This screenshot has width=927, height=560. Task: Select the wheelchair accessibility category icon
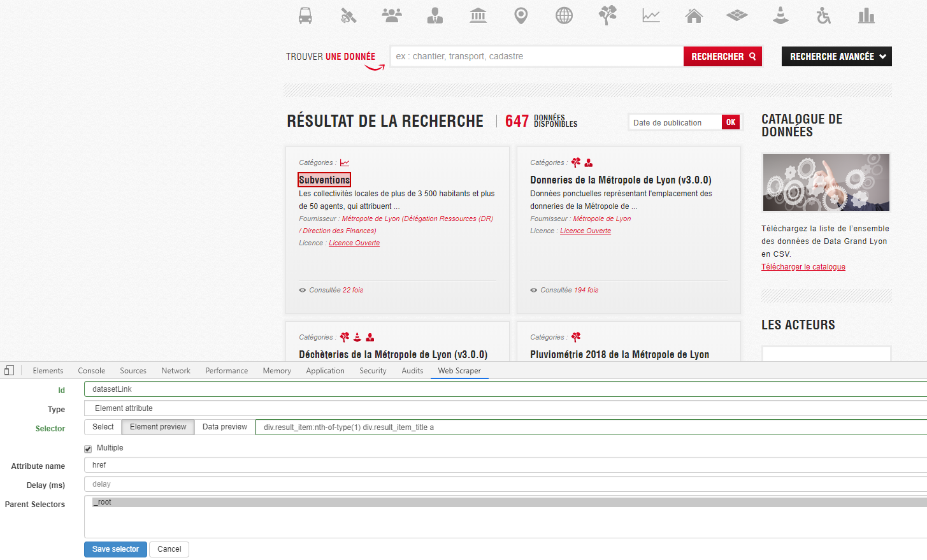click(824, 15)
